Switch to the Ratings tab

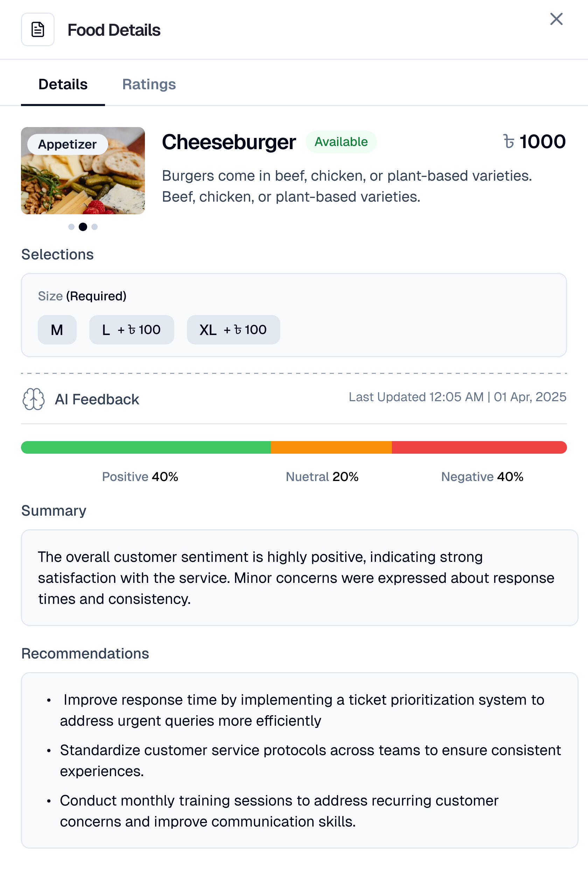(x=149, y=84)
